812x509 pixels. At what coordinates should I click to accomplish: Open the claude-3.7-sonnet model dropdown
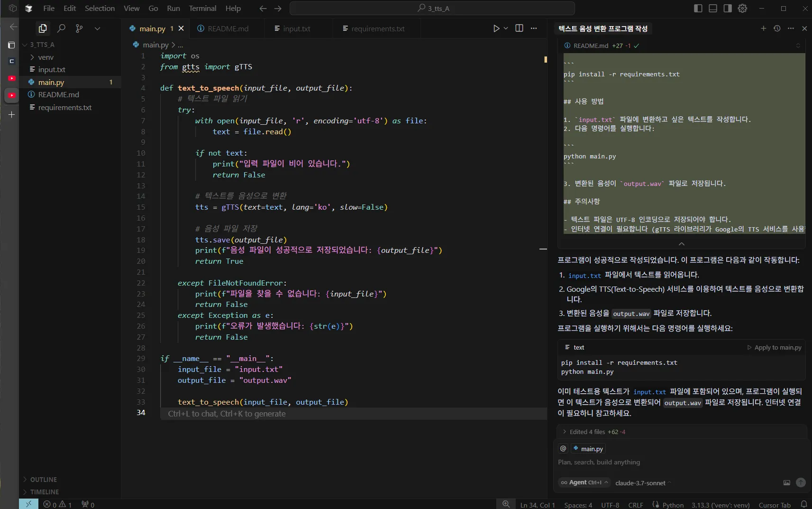pyautogui.click(x=643, y=483)
